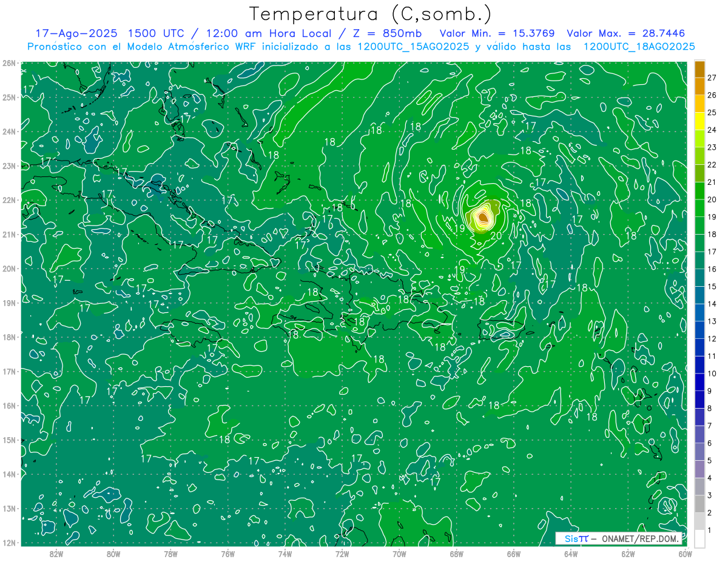The height and width of the screenshot is (562, 728).
Task: Select the 'Valor Min. = 15.3769' readout
Action: point(497,33)
